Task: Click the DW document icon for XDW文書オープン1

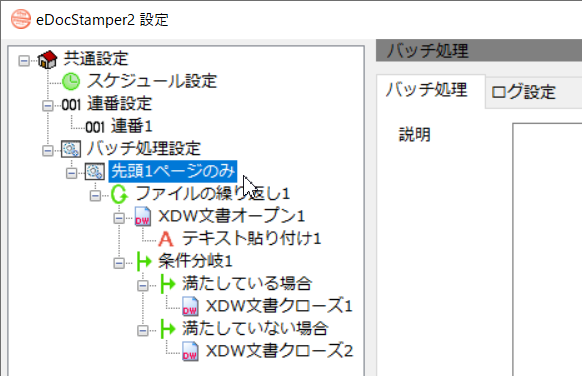Action: tap(143, 216)
